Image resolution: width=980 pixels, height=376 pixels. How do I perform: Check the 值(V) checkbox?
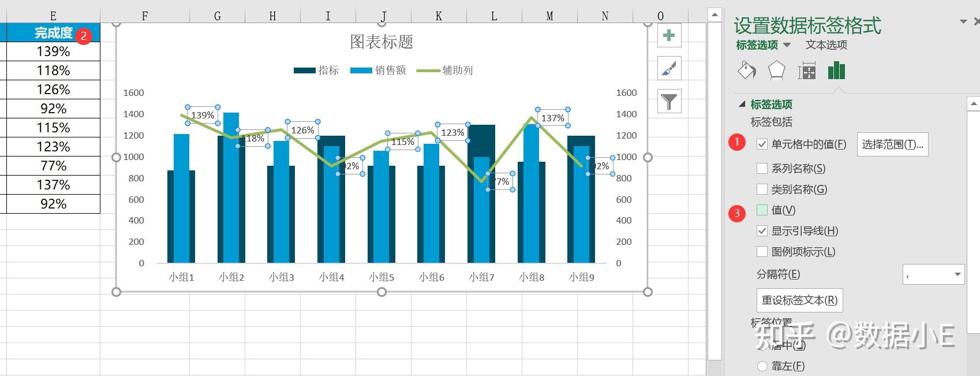click(x=762, y=210)
